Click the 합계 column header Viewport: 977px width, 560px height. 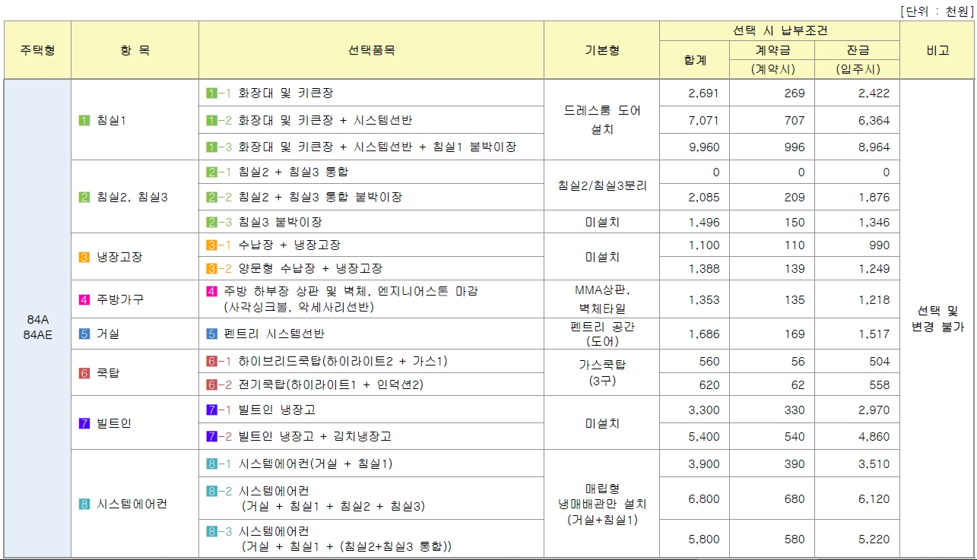click(x=695, y=60)
